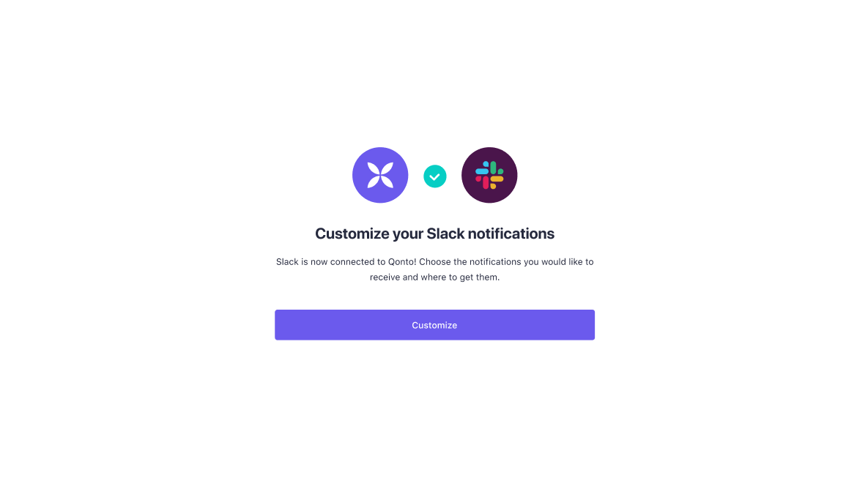This screenshot has height=489, width=868.
Task: Click the left edge of the Customize button
Action: pos(278,325)
